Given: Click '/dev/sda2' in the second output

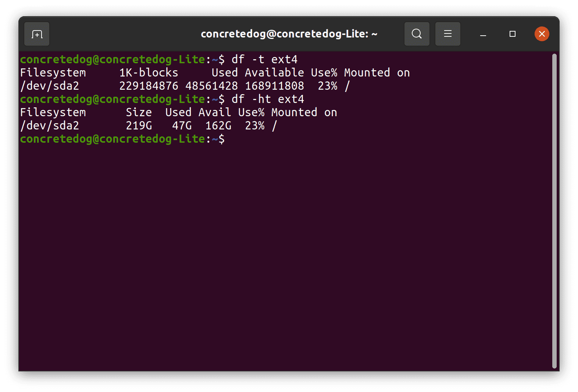Looking at the screenshot, I should (x=50, y=125).
